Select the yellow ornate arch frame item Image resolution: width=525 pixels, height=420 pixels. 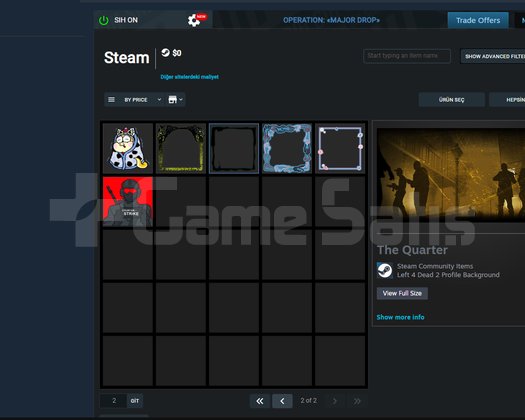click(x=181, y=148)
